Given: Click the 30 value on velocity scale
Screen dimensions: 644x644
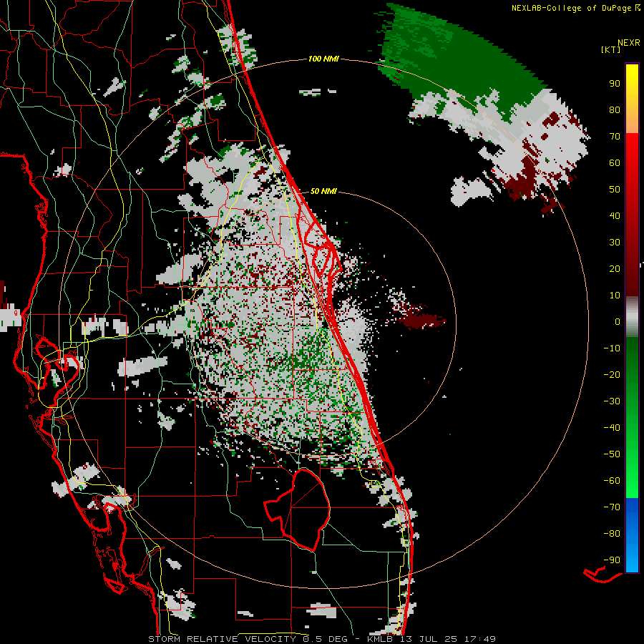Looking at the screenshot, I should (615, 243).
